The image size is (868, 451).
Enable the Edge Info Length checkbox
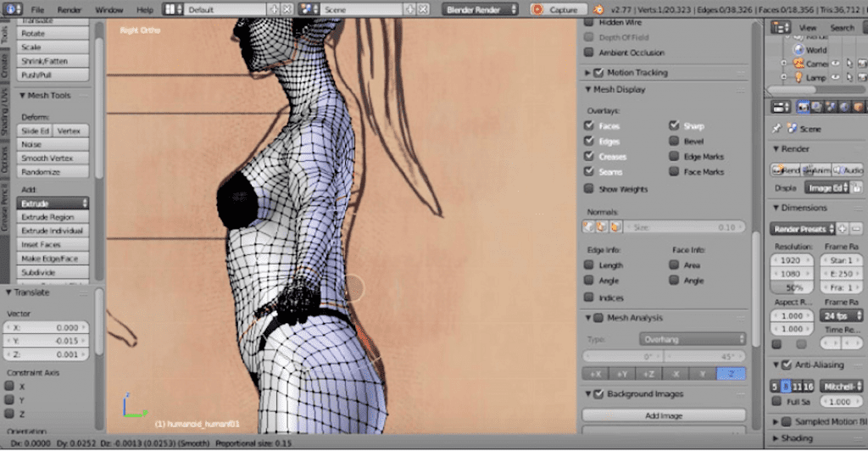(590, 265)
